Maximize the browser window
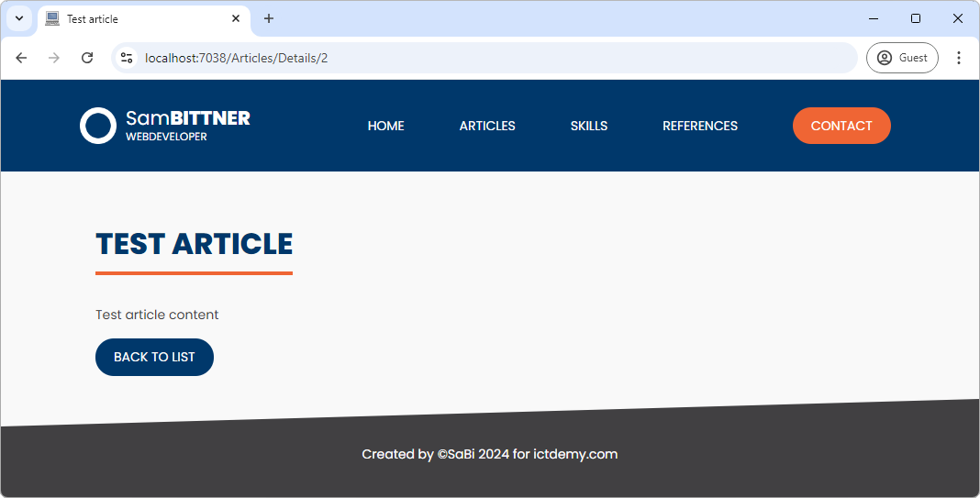 pyautogui.click(x=916, y=18)
